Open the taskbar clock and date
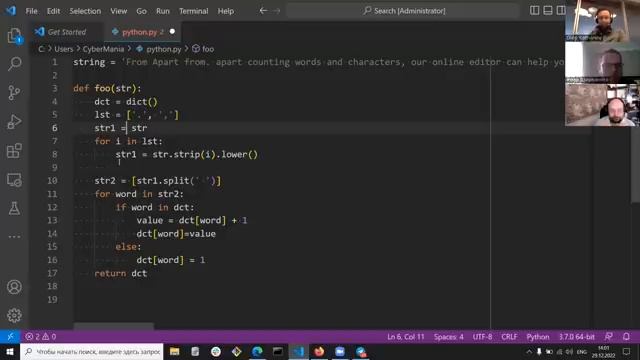Viewport: 640px width, 360px height. (x=603, y=351)
